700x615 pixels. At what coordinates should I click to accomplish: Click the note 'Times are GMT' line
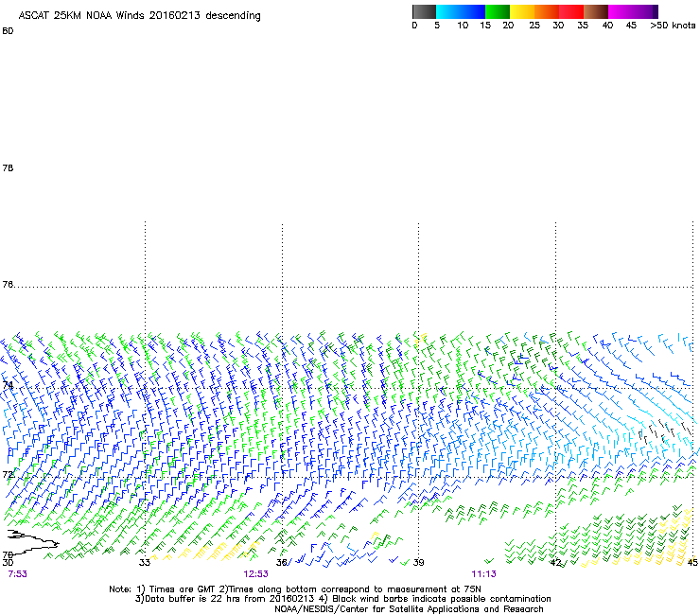[295, 589]
